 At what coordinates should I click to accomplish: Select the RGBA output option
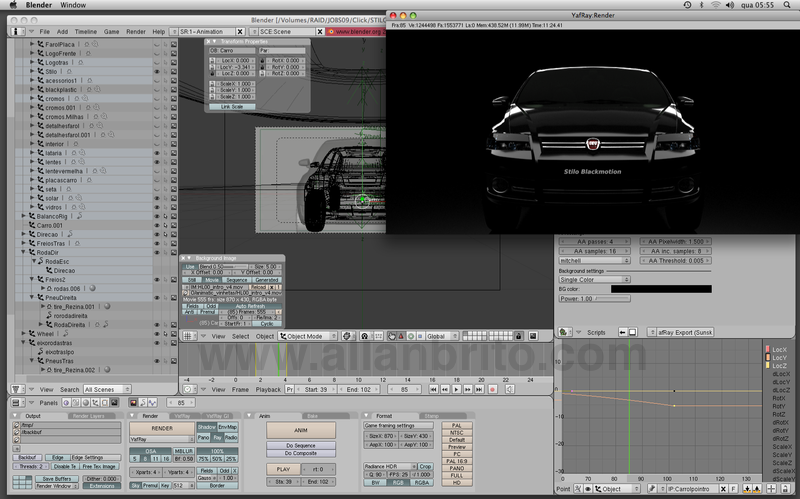pos(421,482)
